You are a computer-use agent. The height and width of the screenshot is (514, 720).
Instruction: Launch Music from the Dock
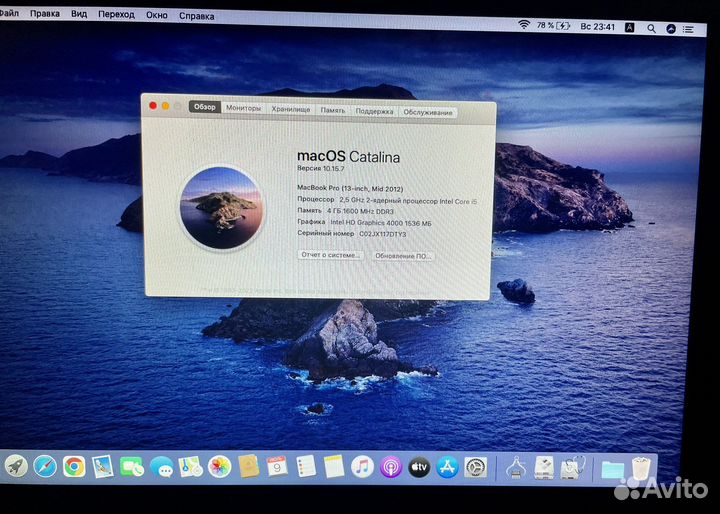tap(362, 467)
